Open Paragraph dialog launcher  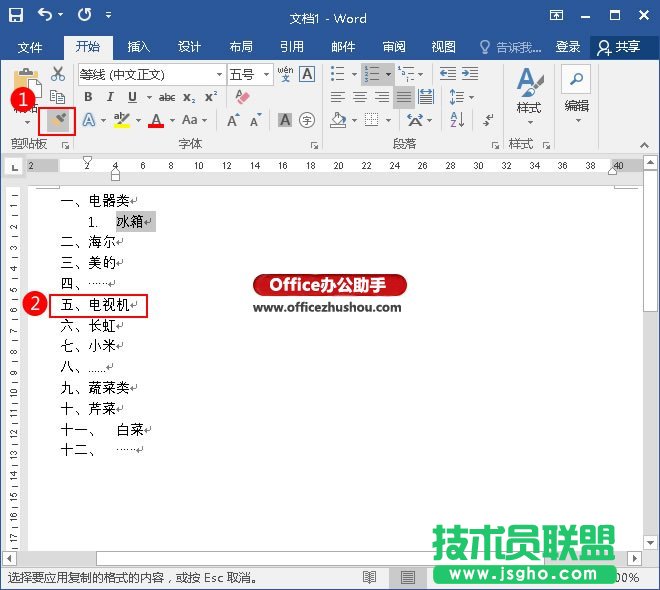pyautogui.click(x=495, y=146)
